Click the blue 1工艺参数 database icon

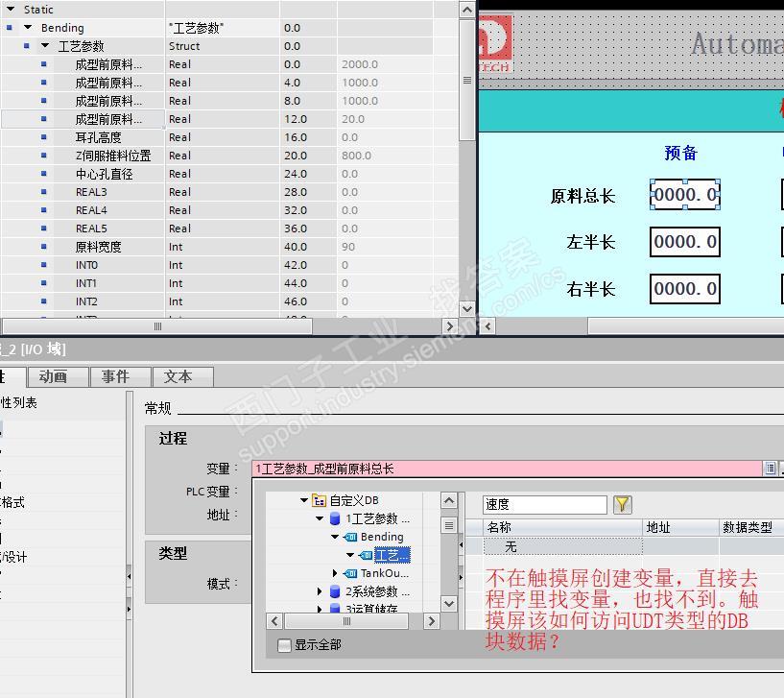click(335, 518)
